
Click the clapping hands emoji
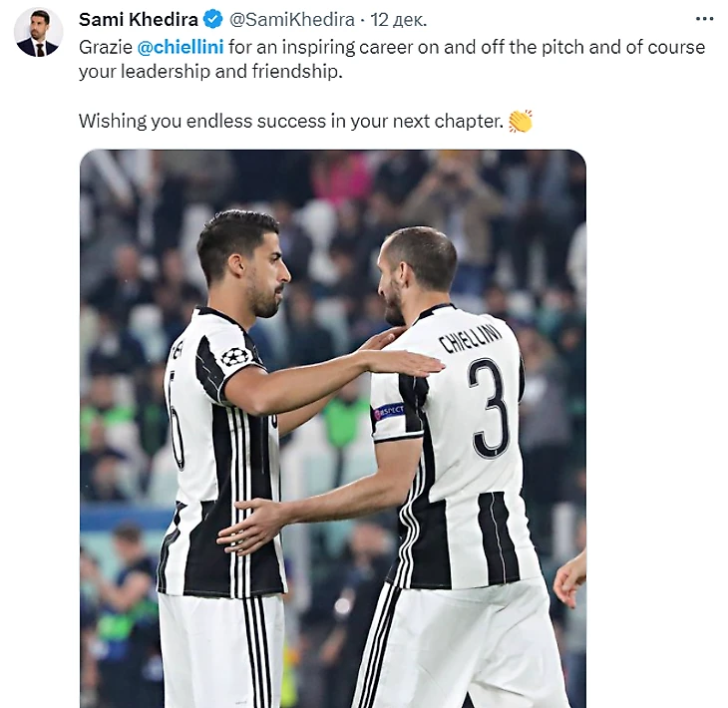click(520, 122)
